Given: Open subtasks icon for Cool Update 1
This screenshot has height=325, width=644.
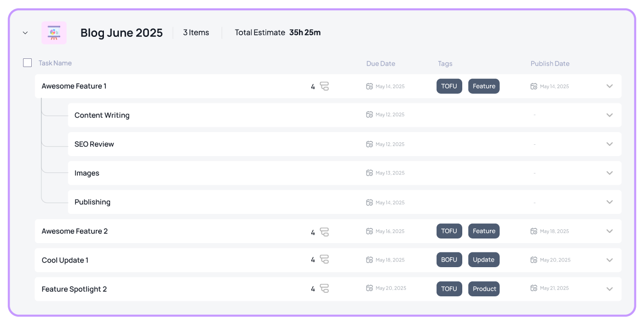Looking at the screenshot, I should (325, 260).
